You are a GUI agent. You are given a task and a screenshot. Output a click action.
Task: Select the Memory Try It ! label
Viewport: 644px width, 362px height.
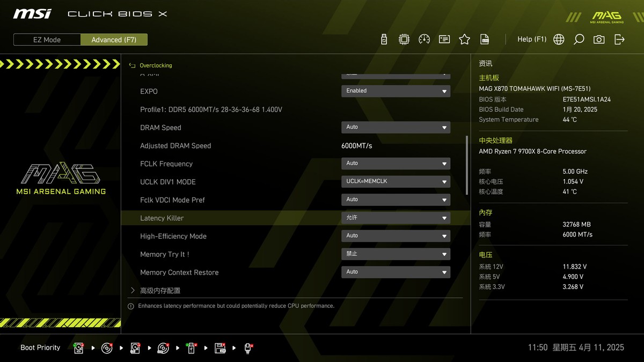(165, 254)
